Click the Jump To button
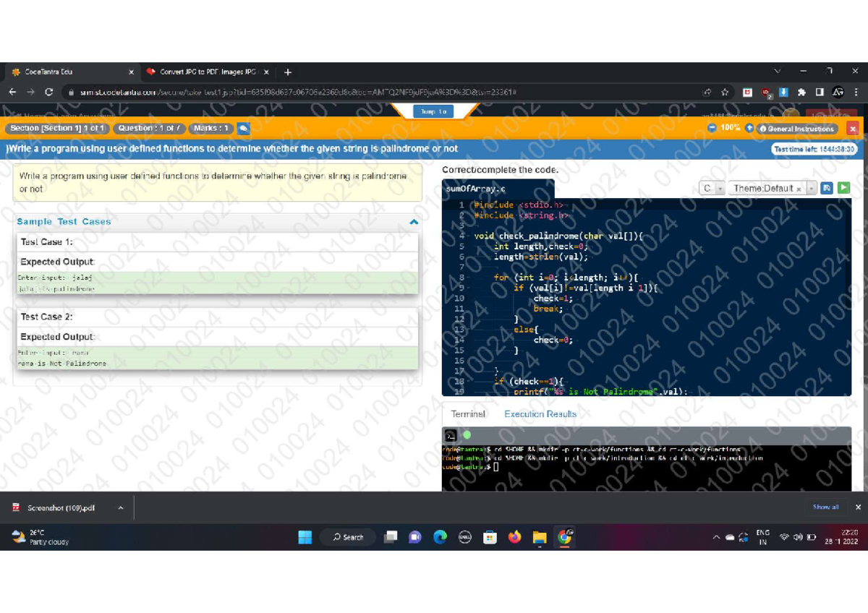 434,111
